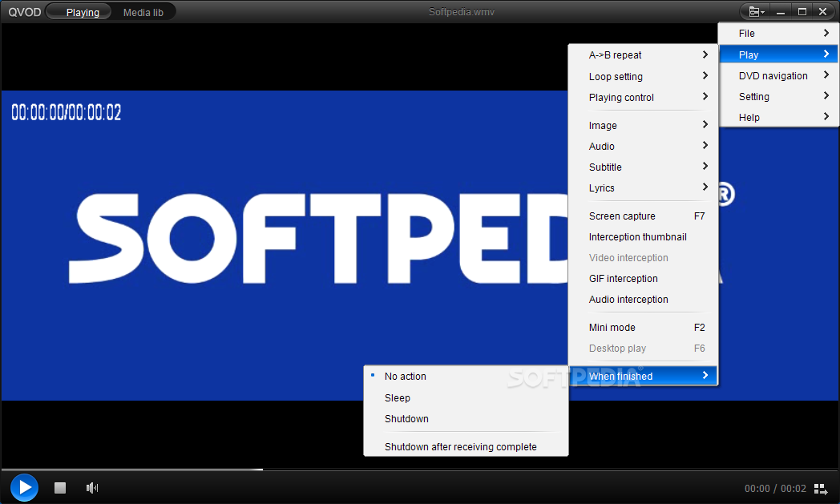Image resolution: width=840 pixels, height=504 pixels.
Task: Click the QVOD logo text
Action: tap(24, 12)
